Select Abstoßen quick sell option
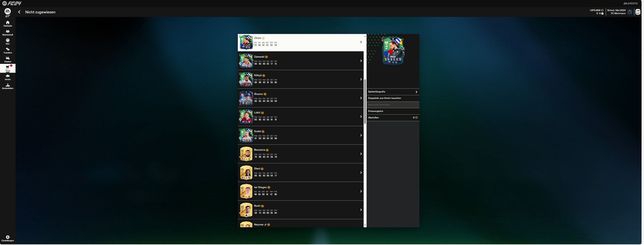The height and width of the screenshot is (245, 644). coord(393,118)
